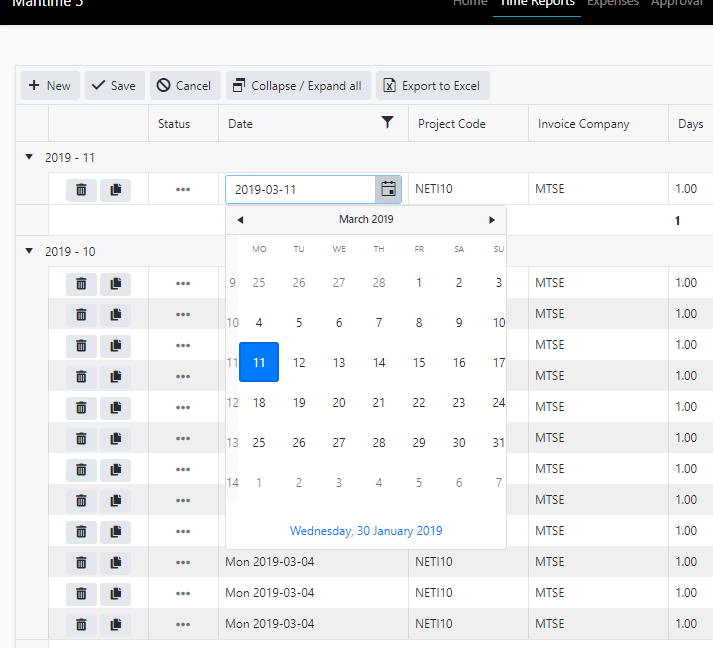
Task: Open status dots of first 2019 - 10 row
Action: [183, 284]
